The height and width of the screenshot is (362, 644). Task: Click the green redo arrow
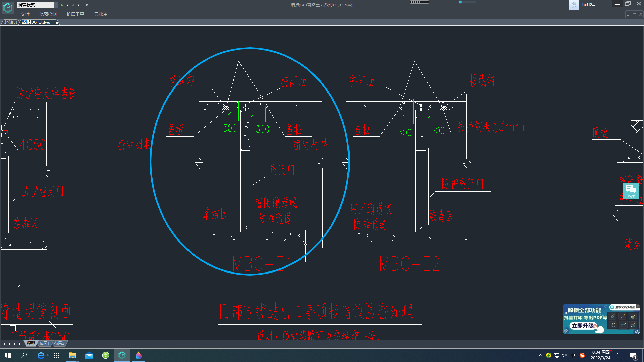coord(73,5)
